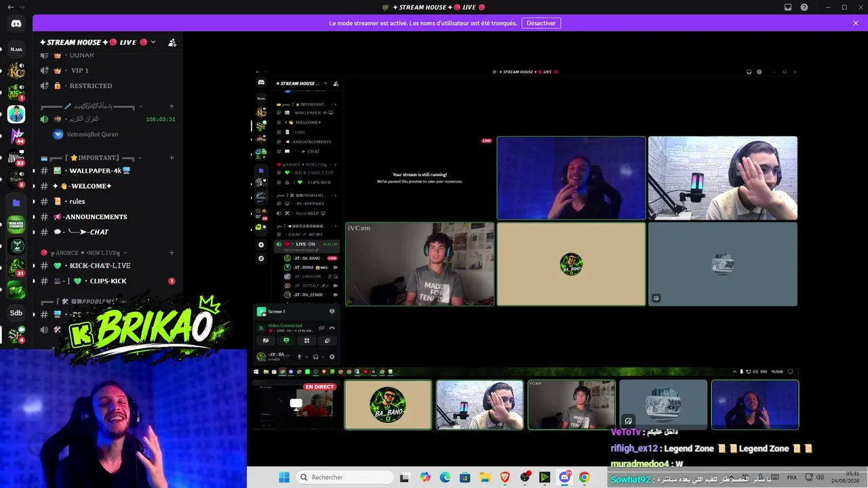Open the server icon with badge 31
This screenshot has height=488, width=868.
pyautogui.click(x=16, y=268)
